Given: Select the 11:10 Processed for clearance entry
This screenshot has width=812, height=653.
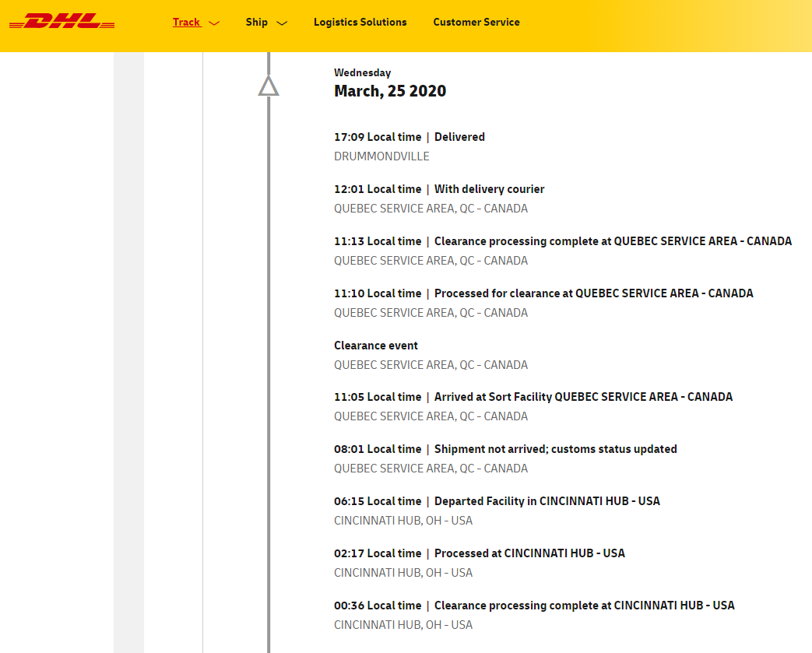Looking at the screenshot, I should click(x=543, y=293).
